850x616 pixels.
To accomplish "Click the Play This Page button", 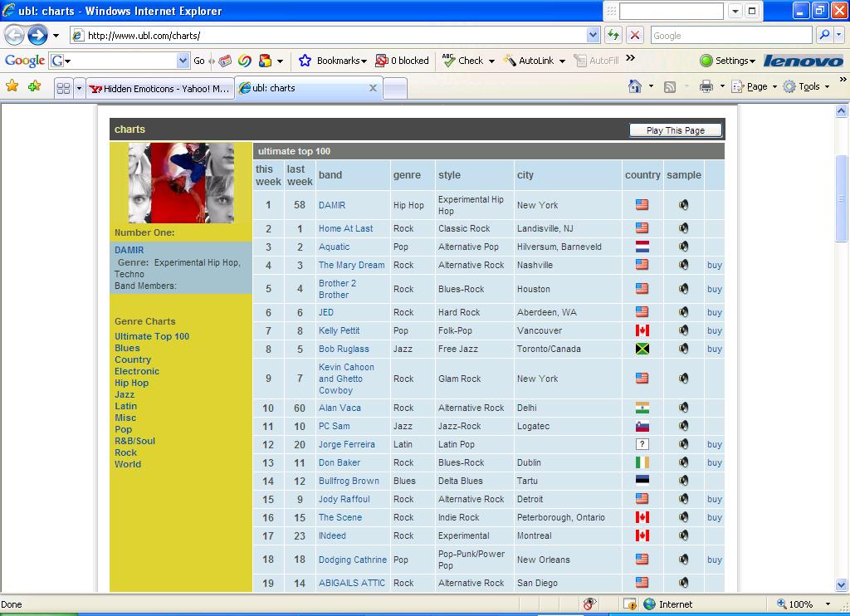I will pyautogui.click(x=676, y=130).
